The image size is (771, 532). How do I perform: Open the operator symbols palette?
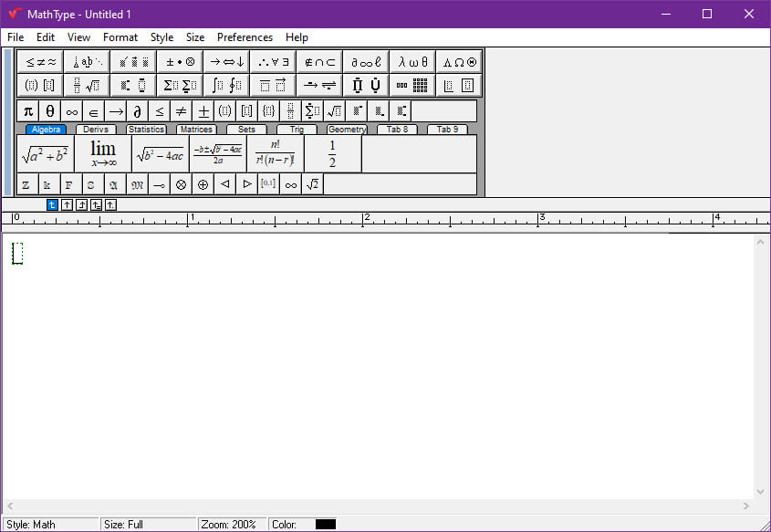pyautogui.click(x=180, y=62)
